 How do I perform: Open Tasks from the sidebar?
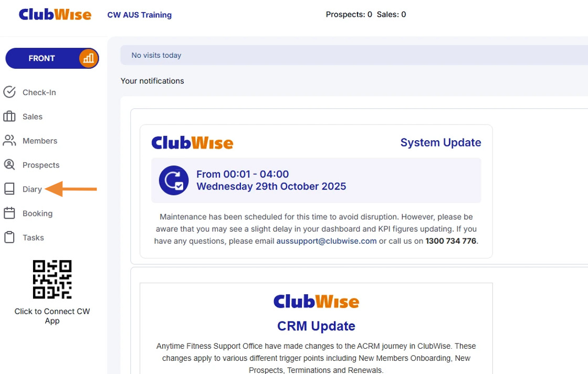click(33, 237)
